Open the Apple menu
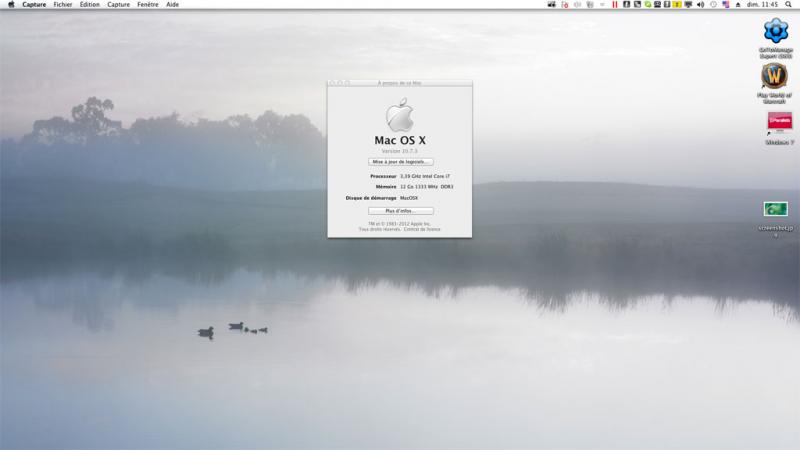 pyautogui.click(x=11, y=4)
